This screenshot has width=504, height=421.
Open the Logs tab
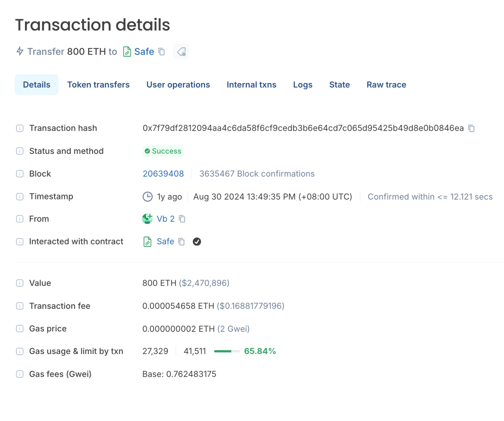pos(303,85)
